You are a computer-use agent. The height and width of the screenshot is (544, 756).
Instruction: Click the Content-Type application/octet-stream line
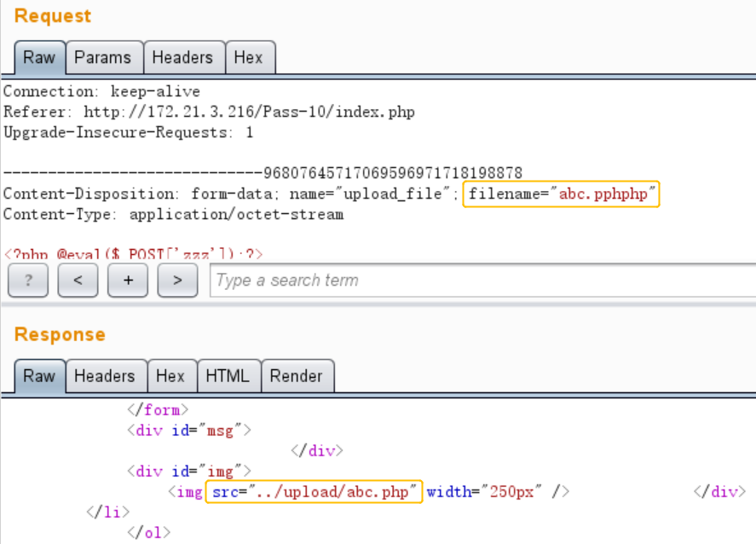(174, 214)
